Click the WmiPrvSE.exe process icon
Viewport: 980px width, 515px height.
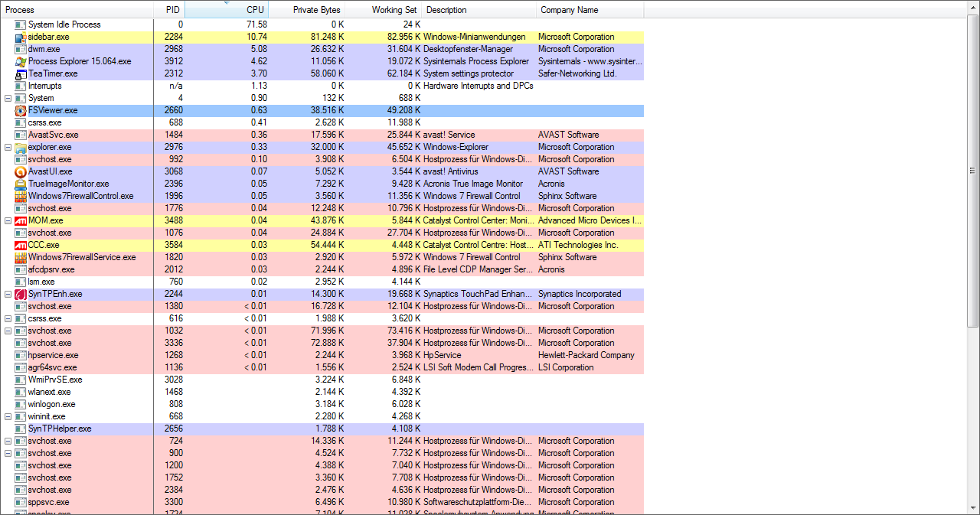click(x=21, y=380)
